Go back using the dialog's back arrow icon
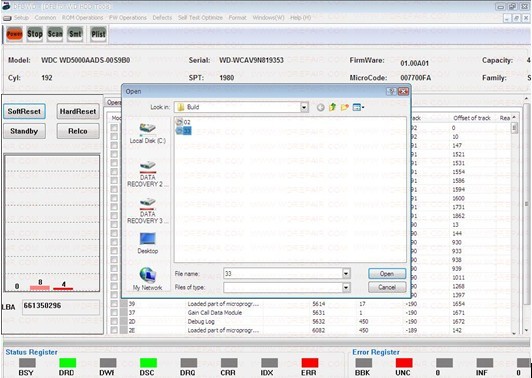This screenshot has height=378, width=532. pos(320,108)
